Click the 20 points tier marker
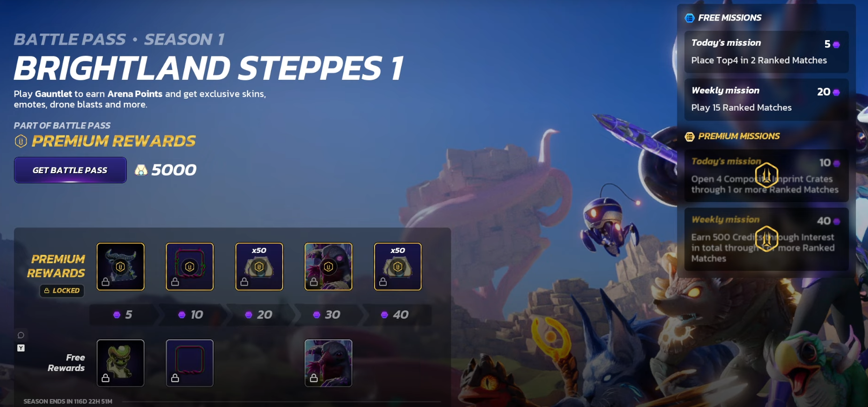The image size is (868, 407). click(x=259, y=315)
